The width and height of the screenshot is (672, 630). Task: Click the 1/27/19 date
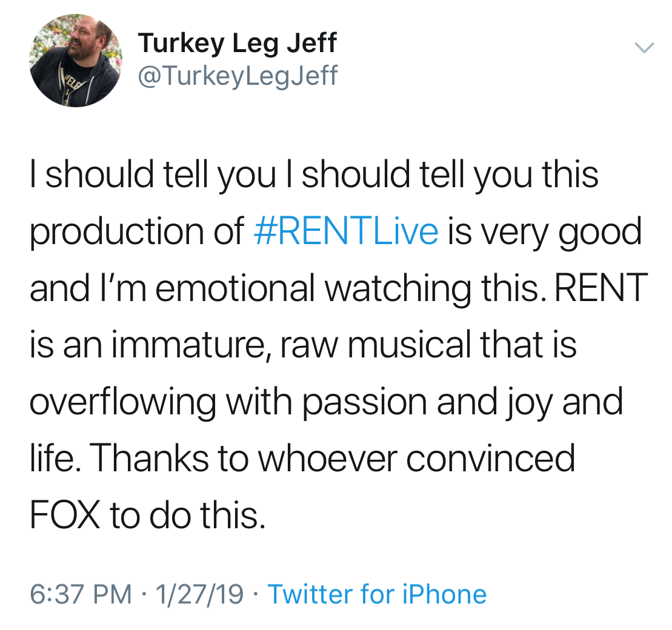click(199, 594)
